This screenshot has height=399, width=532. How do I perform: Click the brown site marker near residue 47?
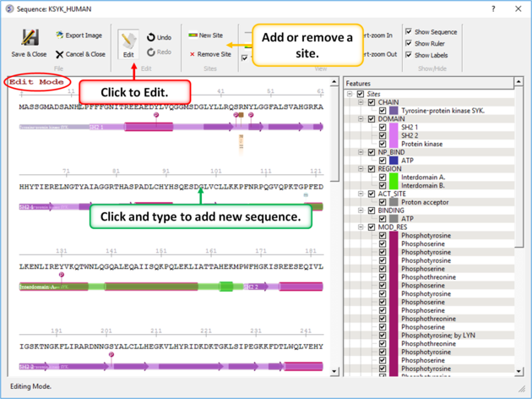pyautogui.click(x=242, y=115)
